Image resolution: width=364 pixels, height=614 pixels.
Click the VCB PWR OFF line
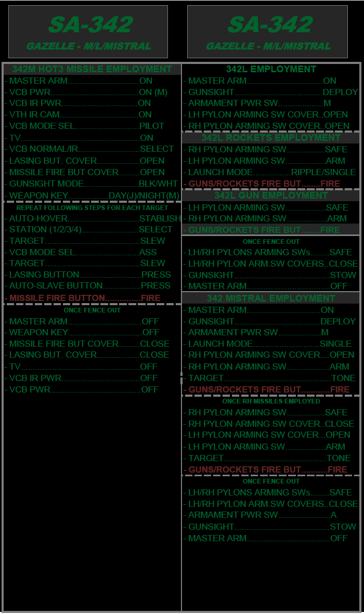[82, 389]
